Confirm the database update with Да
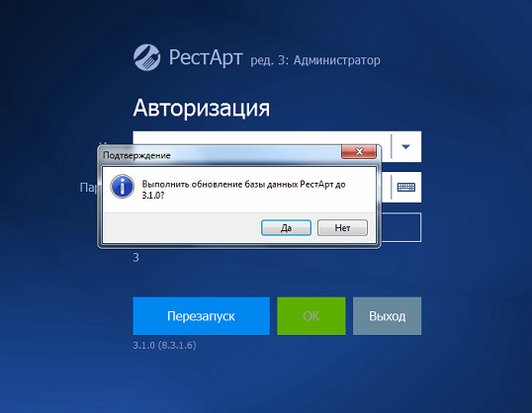The width and height of the screenshot is (532, 413). (x=286, y=227)
